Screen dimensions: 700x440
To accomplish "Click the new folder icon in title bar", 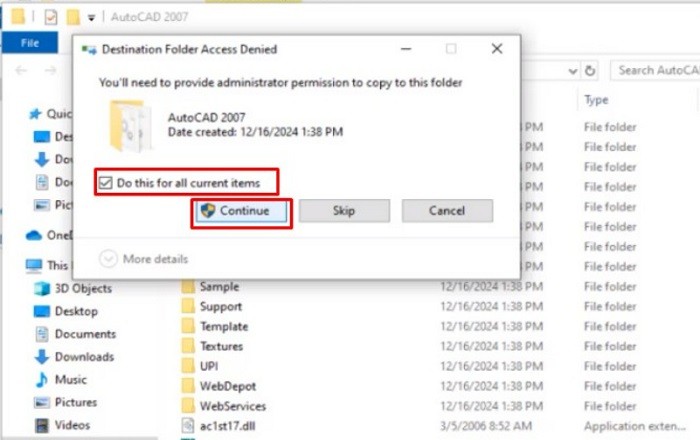I will [x=73, y=17].
